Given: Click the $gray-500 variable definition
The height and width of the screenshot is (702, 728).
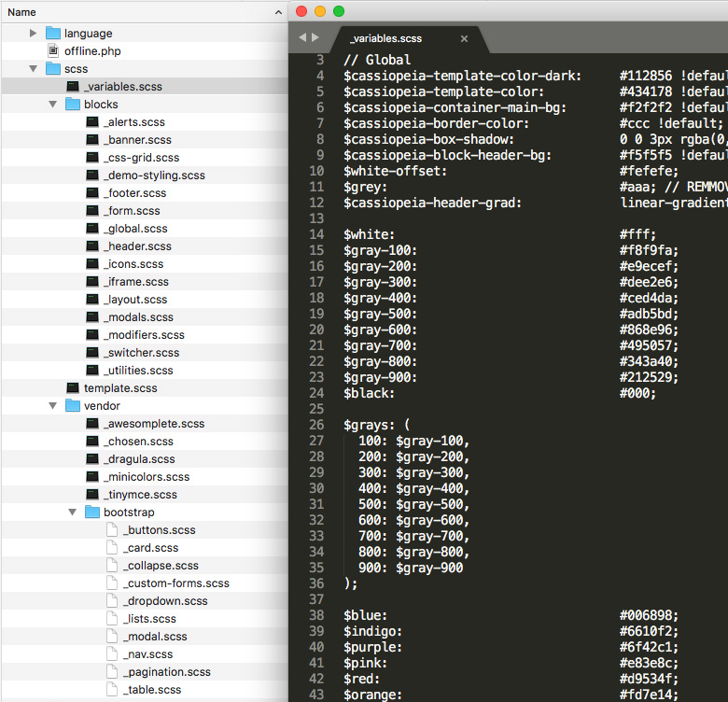Looking at the screenshot, I should tap(380, 314).
